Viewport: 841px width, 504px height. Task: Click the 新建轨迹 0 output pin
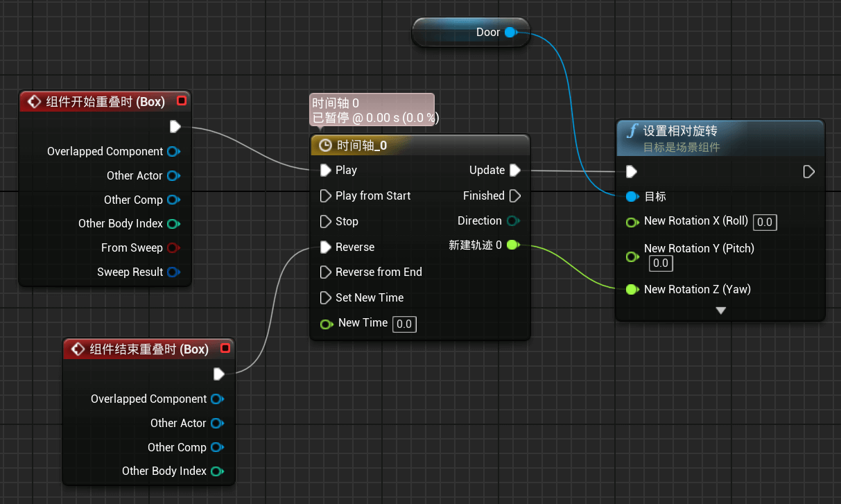[513, 245]
